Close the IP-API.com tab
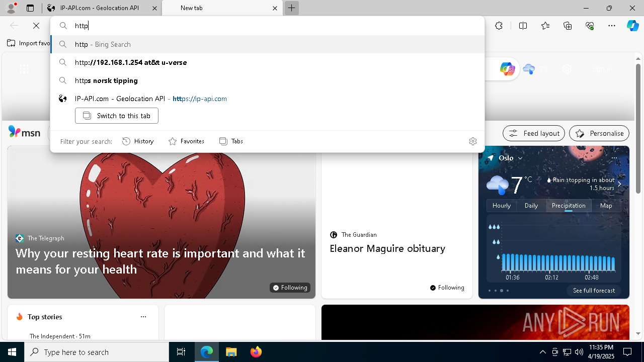This screenshot has width=644, height=362. click(155, 8)
